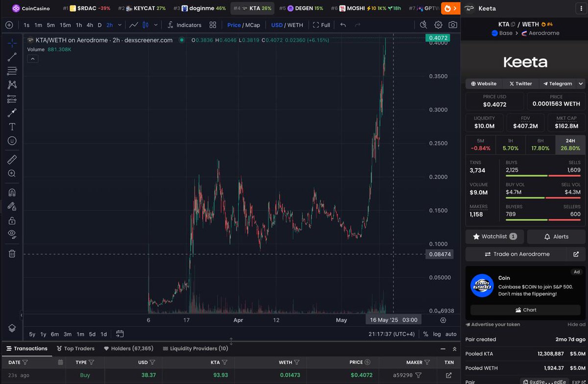
Task: Set the date range to 1d
Action: pyautogui.click(x=103, y=334)
